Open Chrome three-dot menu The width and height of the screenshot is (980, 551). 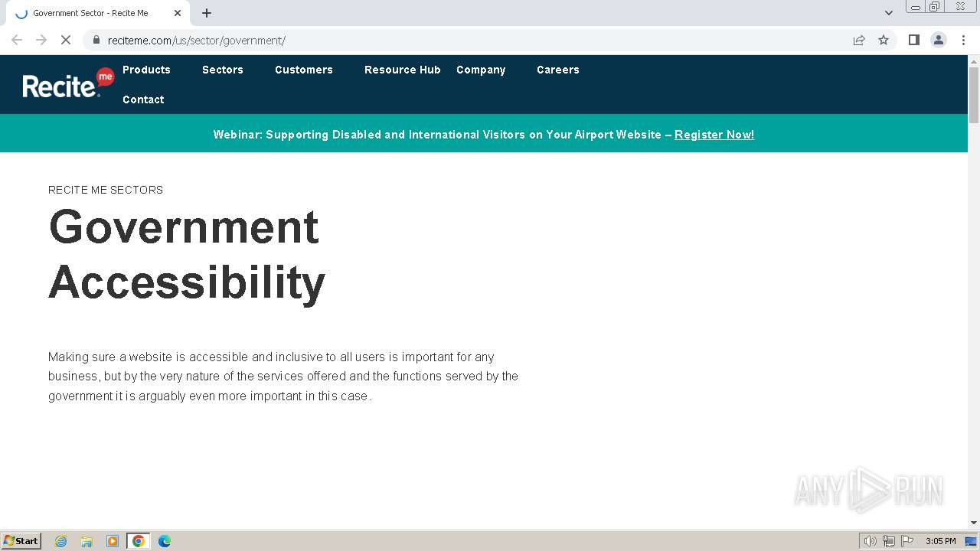click(x=963, y=40)
